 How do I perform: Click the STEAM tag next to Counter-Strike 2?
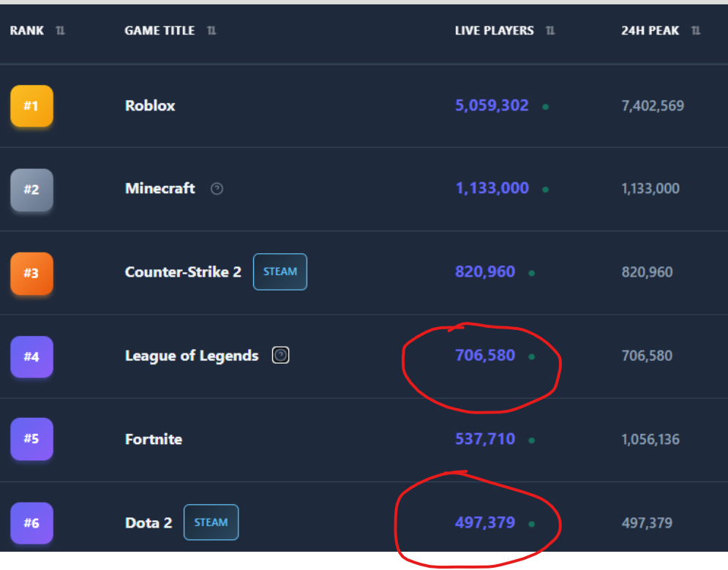coord(280,272)
